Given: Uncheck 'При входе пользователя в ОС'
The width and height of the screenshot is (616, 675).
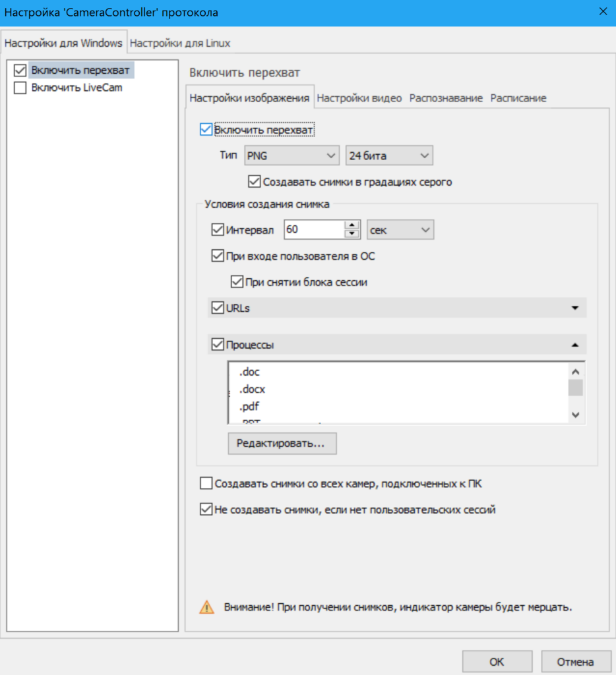Looking at the screenshot, I should [x=218, y=256].
